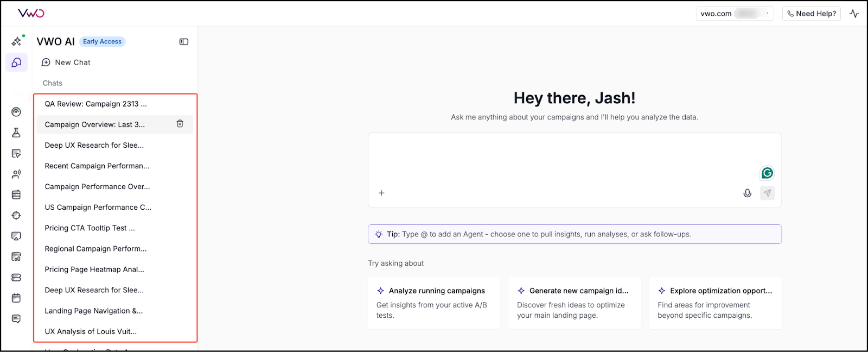
Task: Click the Grammarly icon in the input box
Action: pos(767,173)
